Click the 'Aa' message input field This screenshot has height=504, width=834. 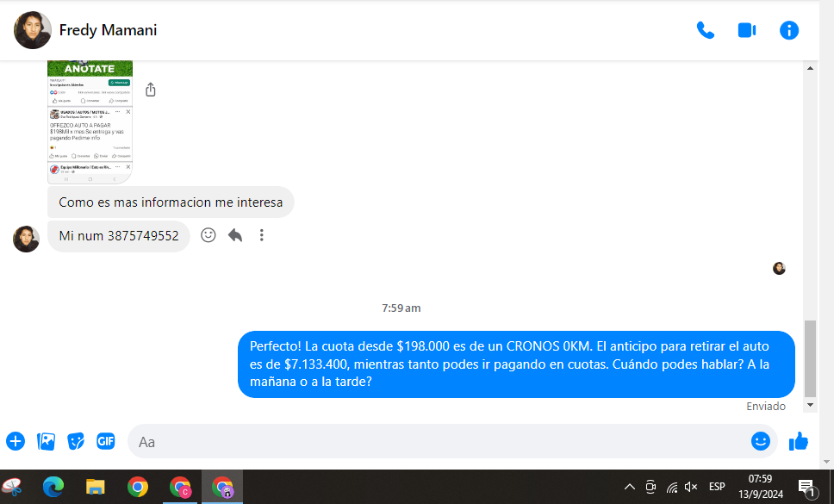(431, 441)
